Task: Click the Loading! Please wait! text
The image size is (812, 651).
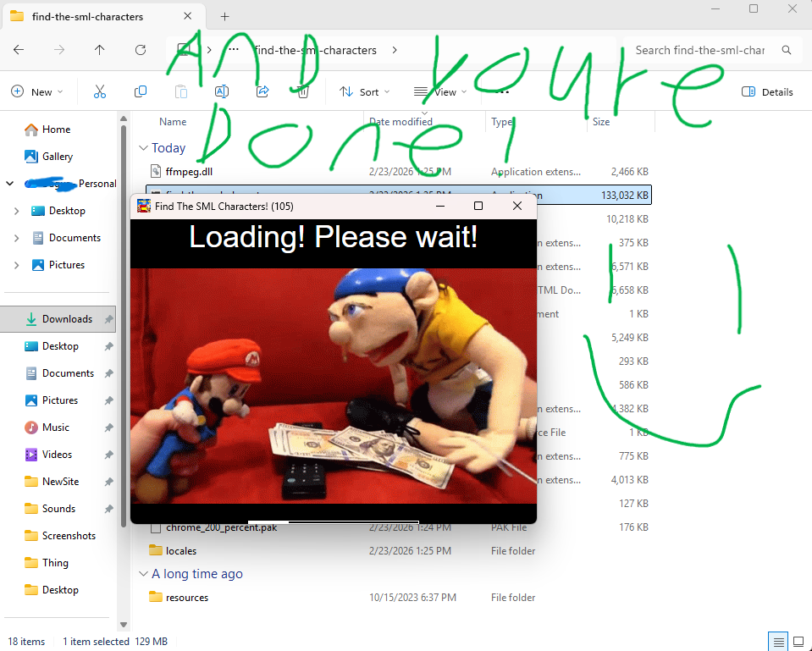Action: pos(334,237)
